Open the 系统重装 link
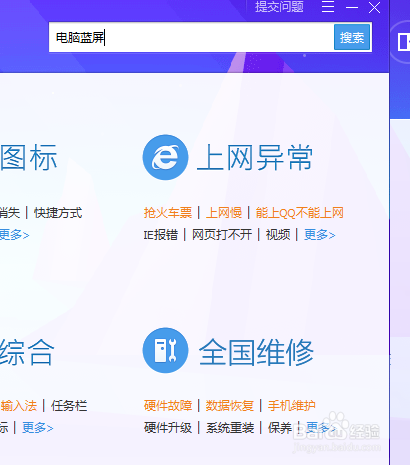The width and height of the screenshot is (410, 465). tap(230, 428)
